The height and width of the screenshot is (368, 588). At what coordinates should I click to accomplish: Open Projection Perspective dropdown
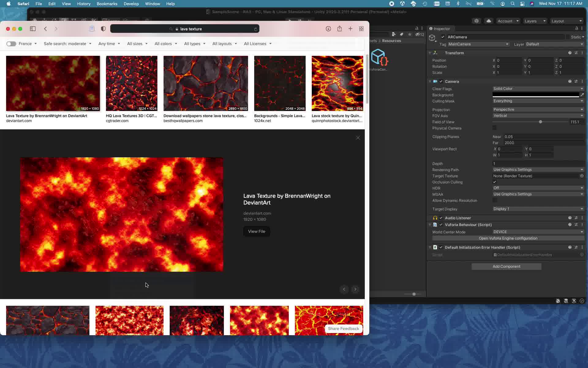tap(538, 109)
